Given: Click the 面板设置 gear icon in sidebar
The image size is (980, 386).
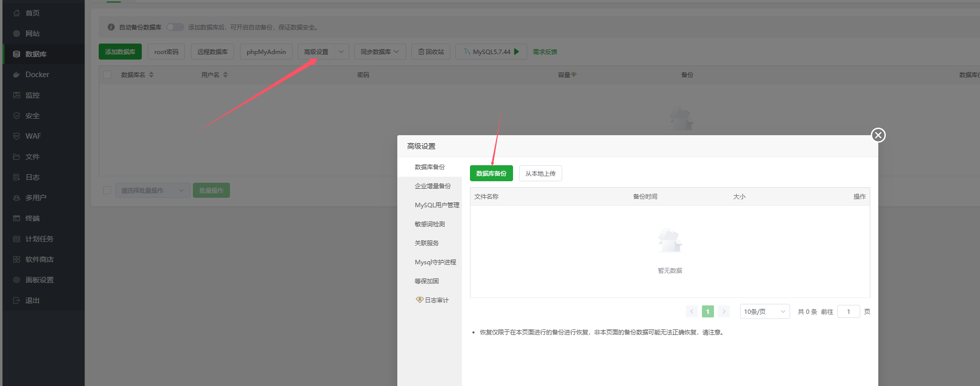Looking at the screenshot, I should (17, 280).
